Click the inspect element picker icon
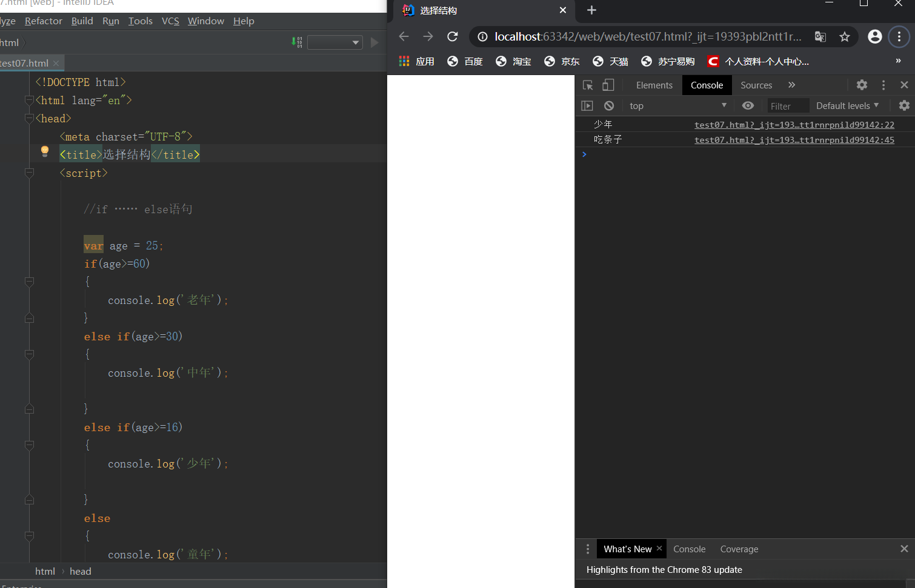Viewport: 915px width, 588px height. pos(587,85)
